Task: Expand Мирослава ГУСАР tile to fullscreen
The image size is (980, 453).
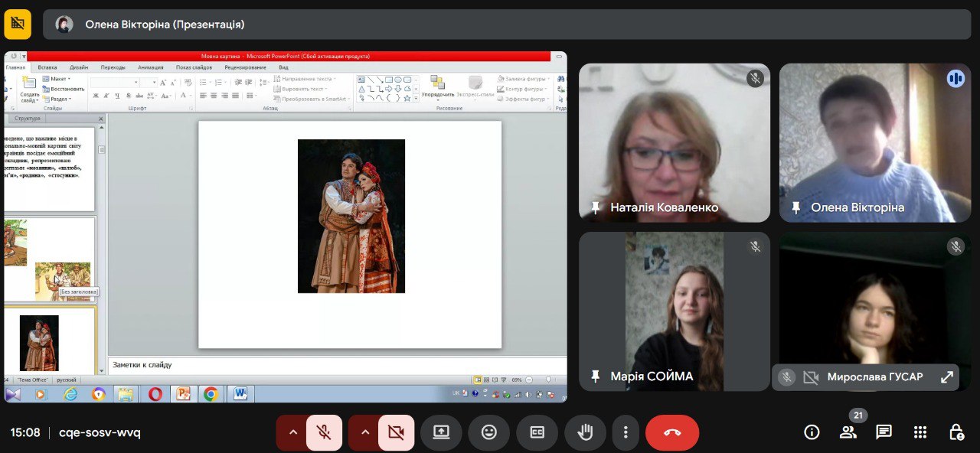Action: (947, 376)
